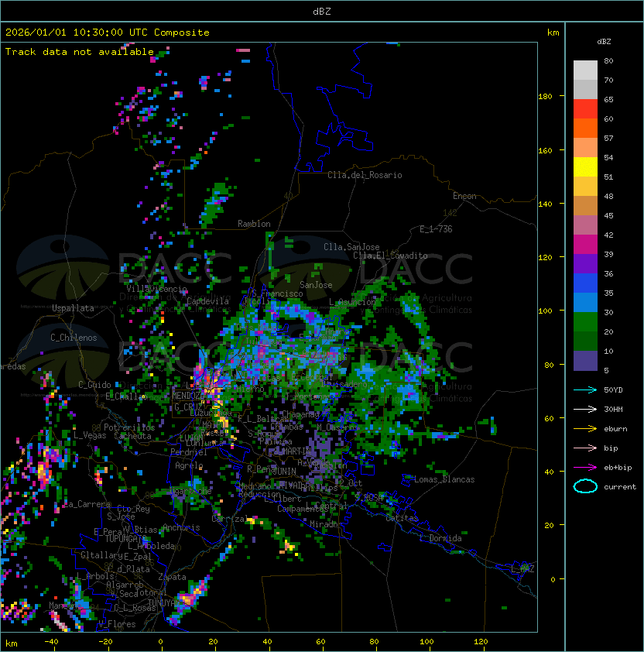Click the 'L_Dormida' map label

pos(440,538)
